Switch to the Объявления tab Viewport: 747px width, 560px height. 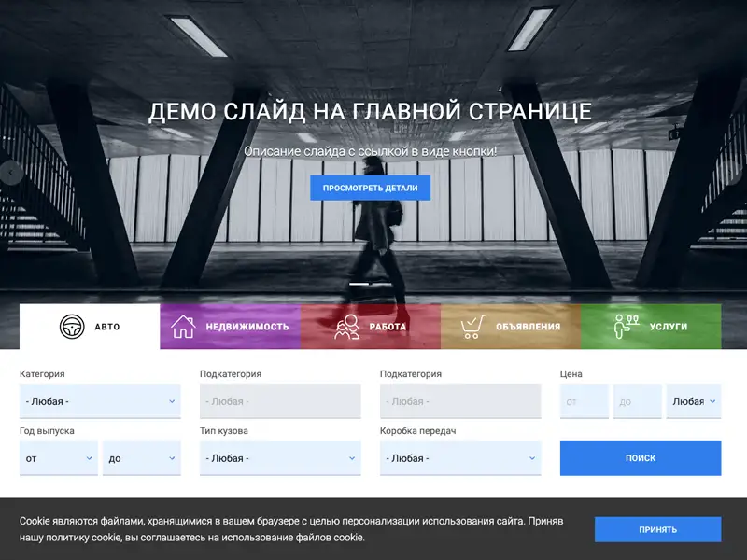tap(511, 327)
